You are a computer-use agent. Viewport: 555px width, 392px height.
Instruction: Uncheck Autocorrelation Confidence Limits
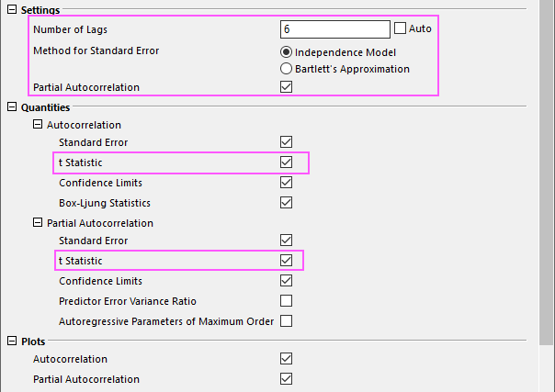(286, 183)
